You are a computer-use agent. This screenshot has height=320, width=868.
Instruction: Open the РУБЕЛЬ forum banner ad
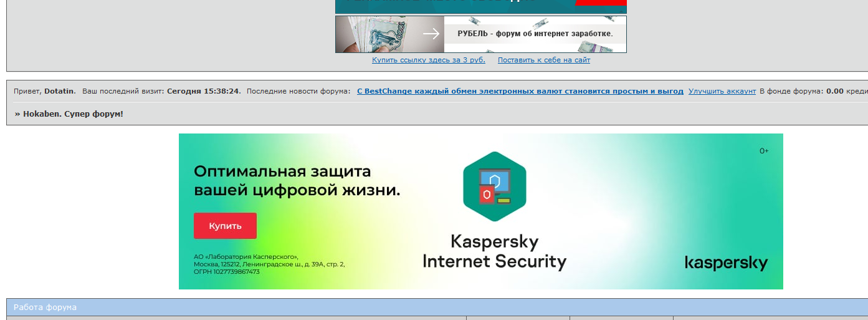[x=480, y=34]
